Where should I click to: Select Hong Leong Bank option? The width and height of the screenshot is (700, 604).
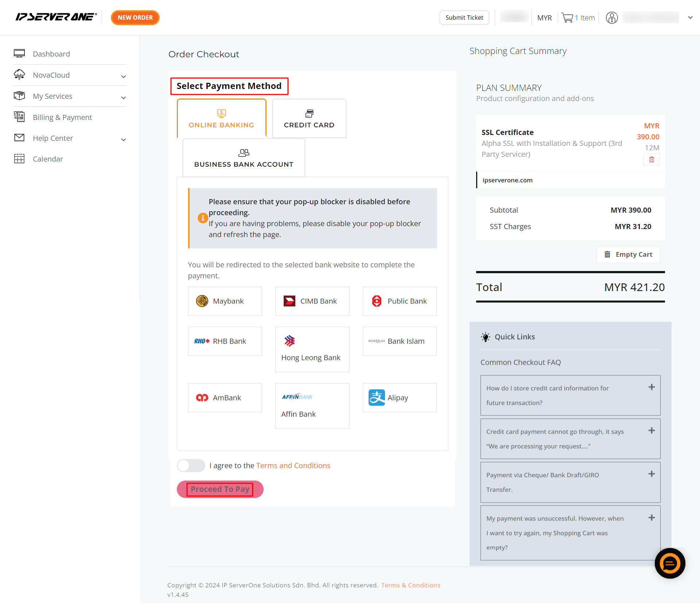[312, 349]
